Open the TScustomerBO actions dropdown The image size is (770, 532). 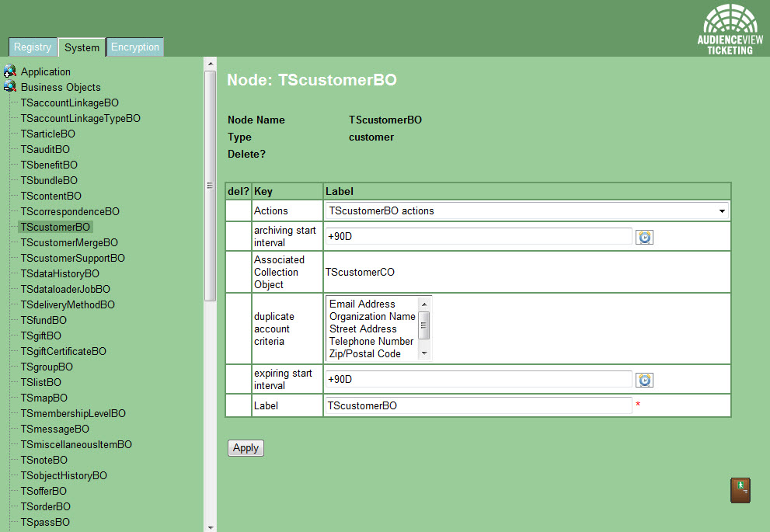point(527,210)
